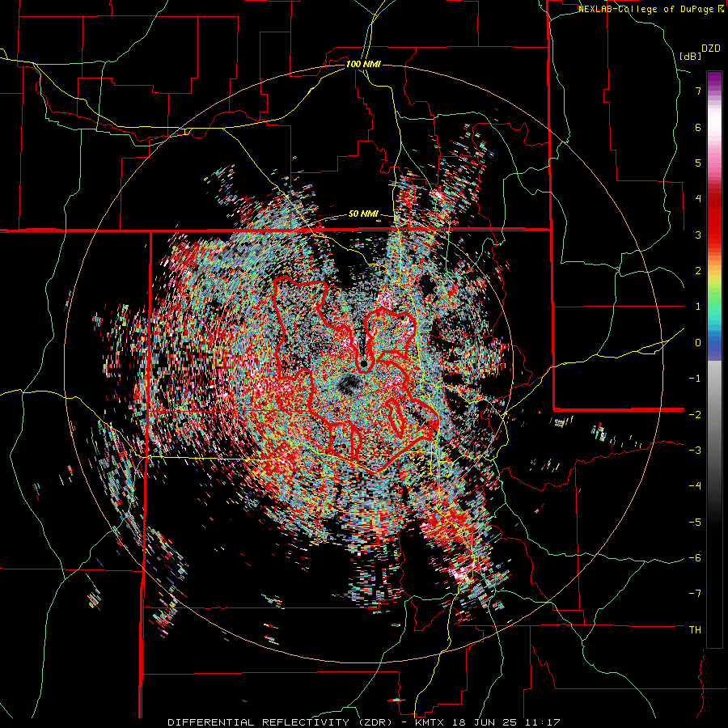
Task: Click the 50 NMI range ring label
Action: coord(363,214)
